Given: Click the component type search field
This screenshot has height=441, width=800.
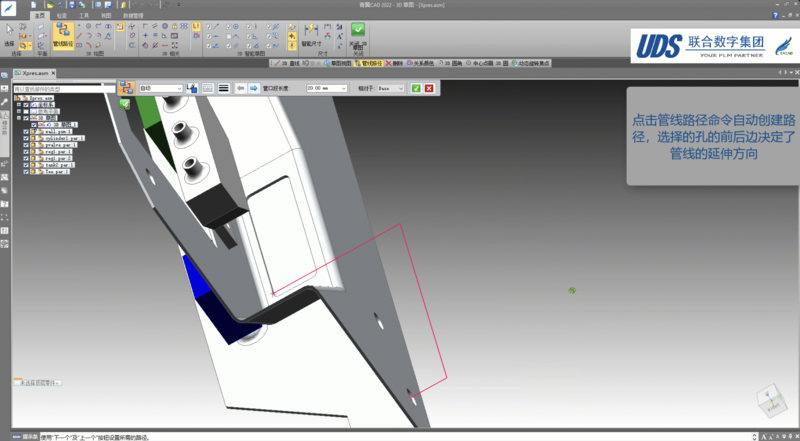Looking at the screenshot, I should tap(62, 88).
